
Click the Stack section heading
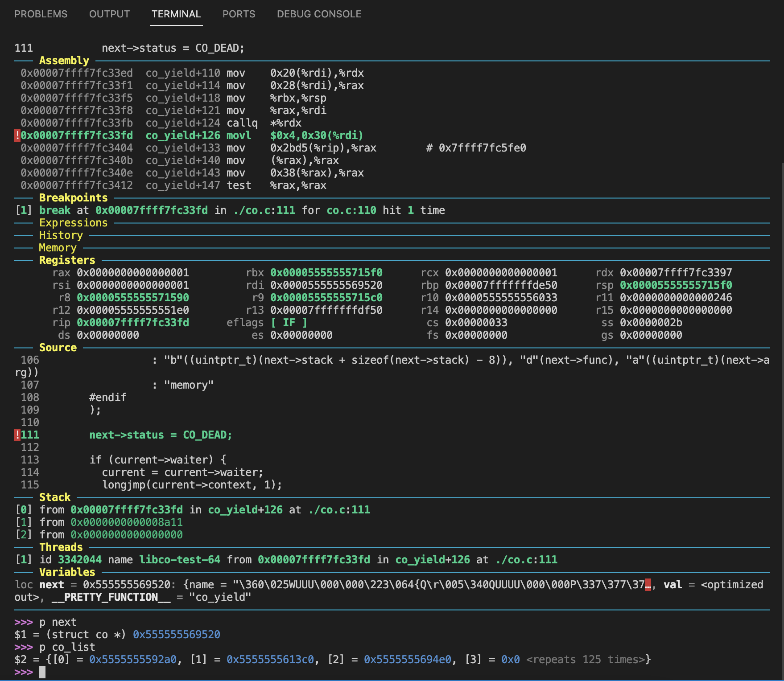coord(55,497)
